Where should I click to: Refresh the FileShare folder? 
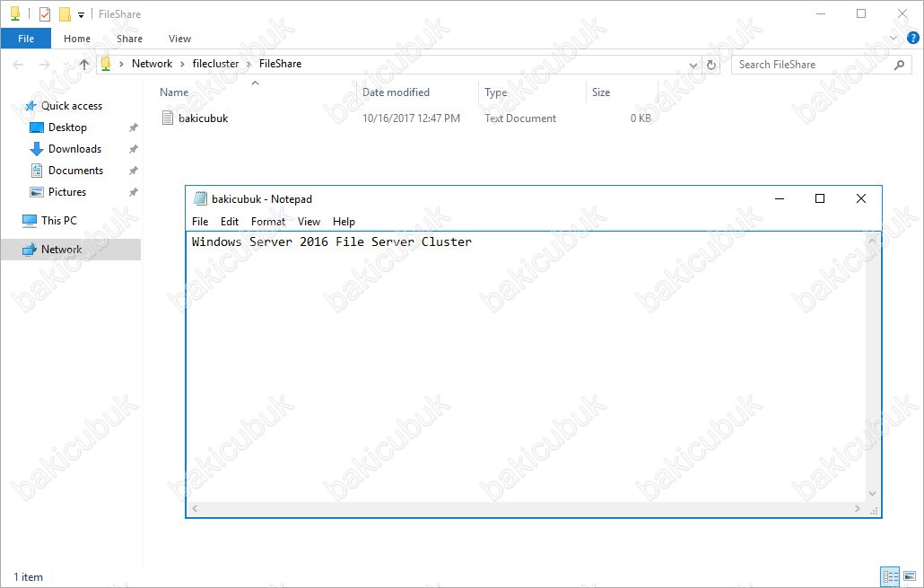(711, 65)
